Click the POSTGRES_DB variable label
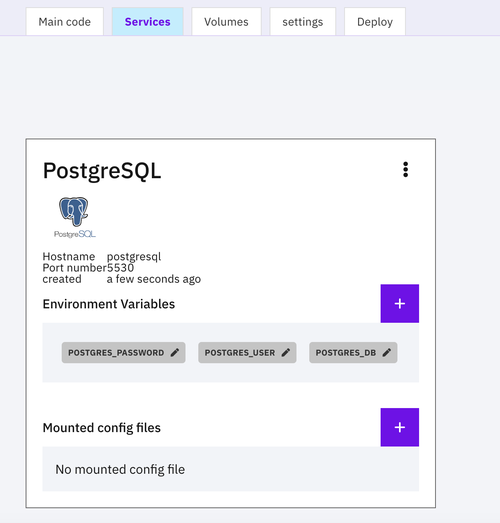500x523 pixels. [x=346, y=353]
